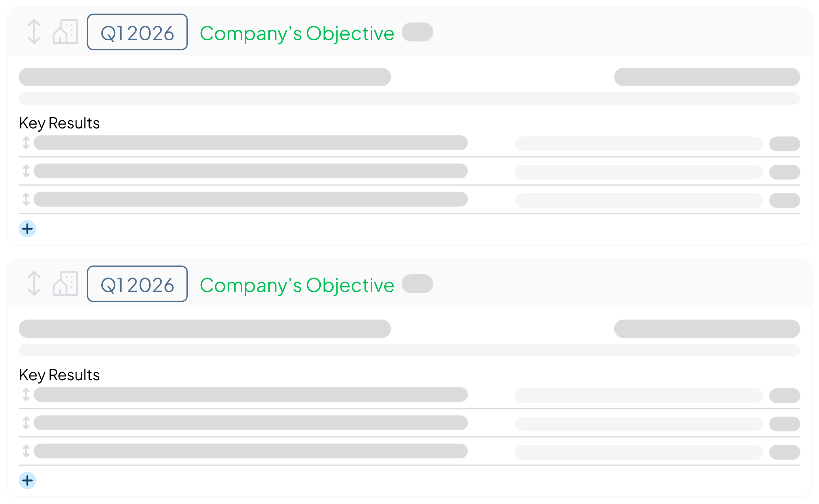Select the first key result title in the bottom card

250,394
